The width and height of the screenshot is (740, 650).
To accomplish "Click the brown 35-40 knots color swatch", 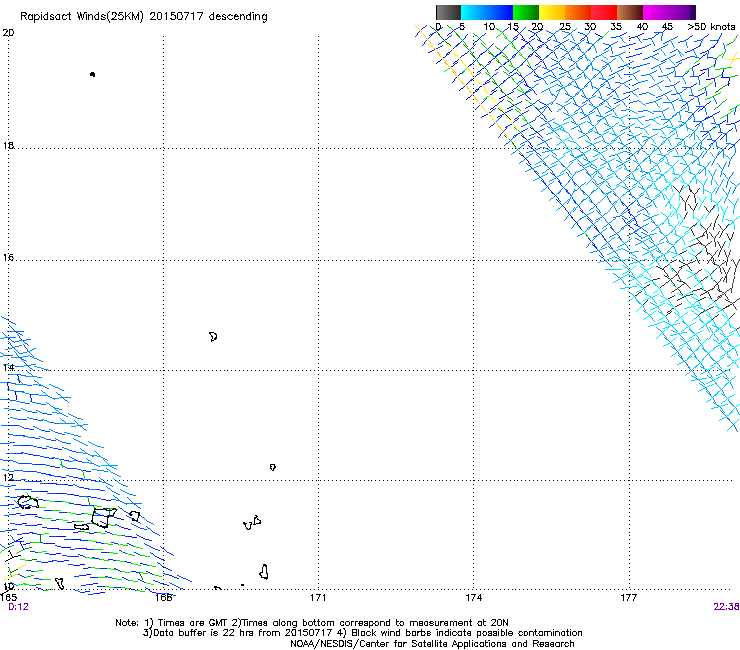I will click(630, 12).
